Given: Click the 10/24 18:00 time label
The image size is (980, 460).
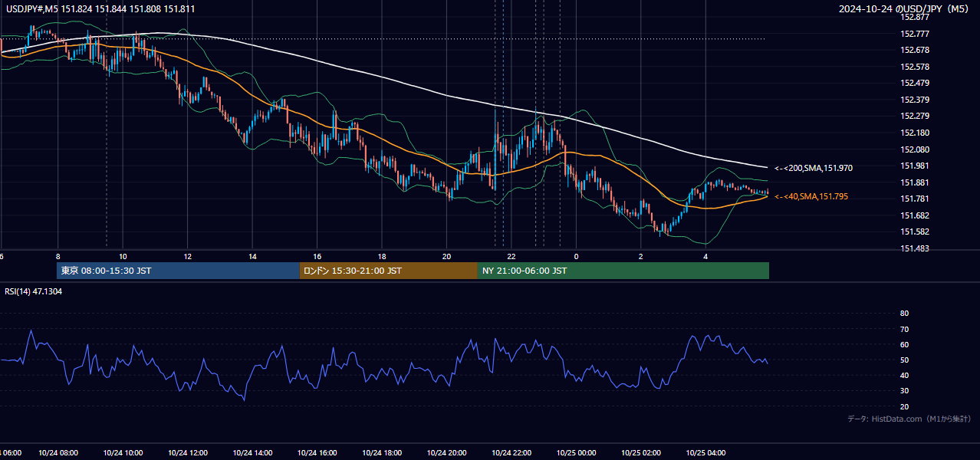Looking at the screenshot, I should [382, 452].
